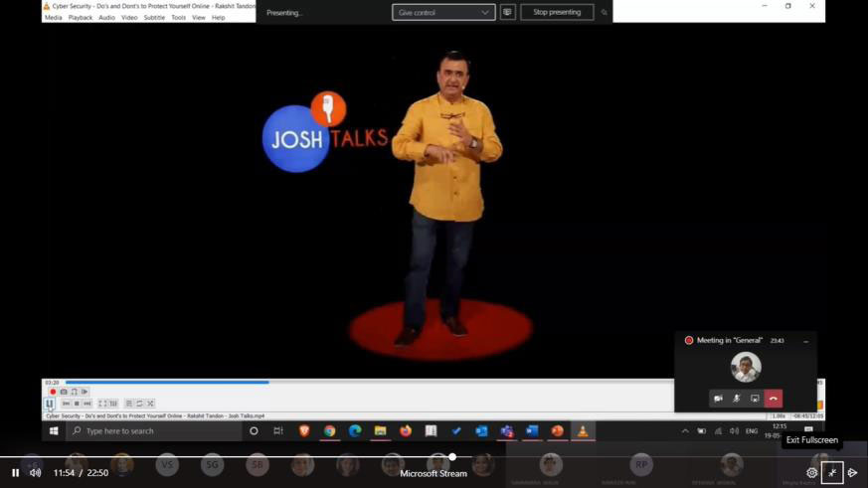868x488 pixels.
Task: Open Stream player settings gear
Action: coord(811,472)
